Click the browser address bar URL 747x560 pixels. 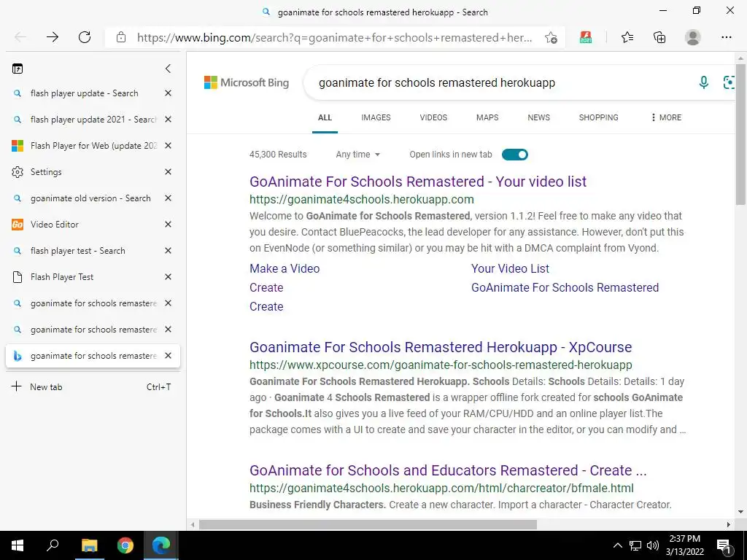click(x=334, y=38)
